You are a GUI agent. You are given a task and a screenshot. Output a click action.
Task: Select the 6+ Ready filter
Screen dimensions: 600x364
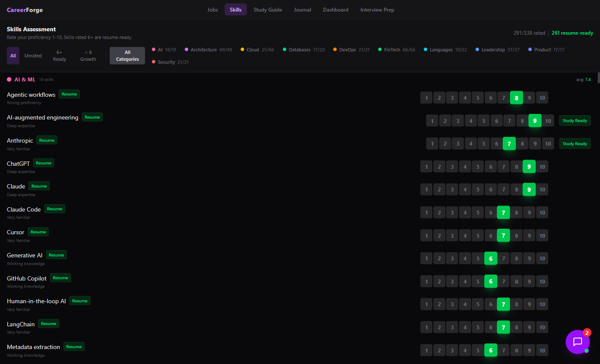coord(60,56)
